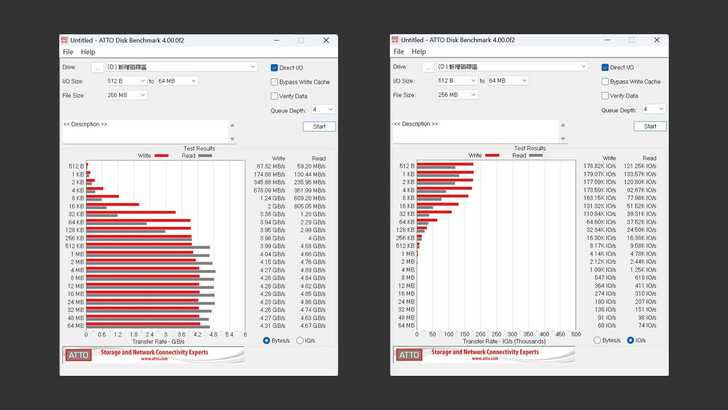Open 512 B I/O size dropdown, right window
Screen dimensions: 728x410
456,81
